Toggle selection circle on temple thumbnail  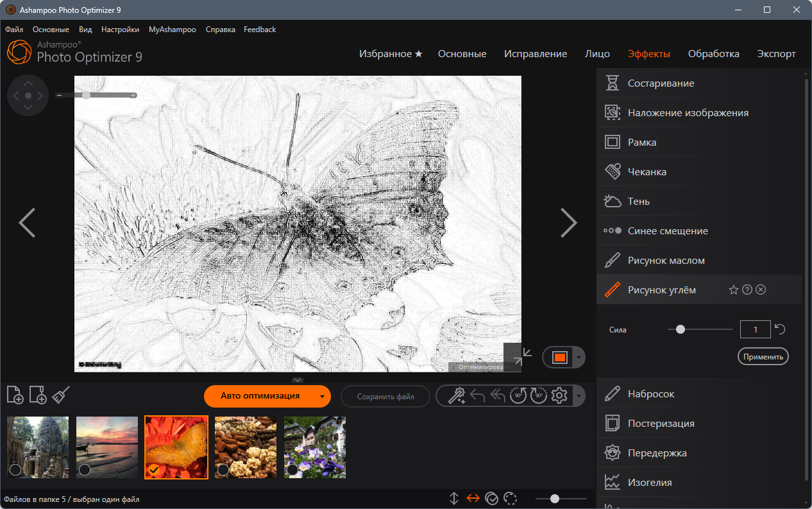point(15,470)
